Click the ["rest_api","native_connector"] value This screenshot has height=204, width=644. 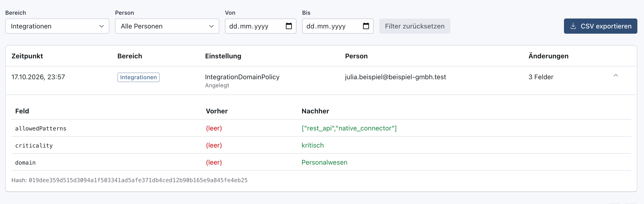pos(349,128)
